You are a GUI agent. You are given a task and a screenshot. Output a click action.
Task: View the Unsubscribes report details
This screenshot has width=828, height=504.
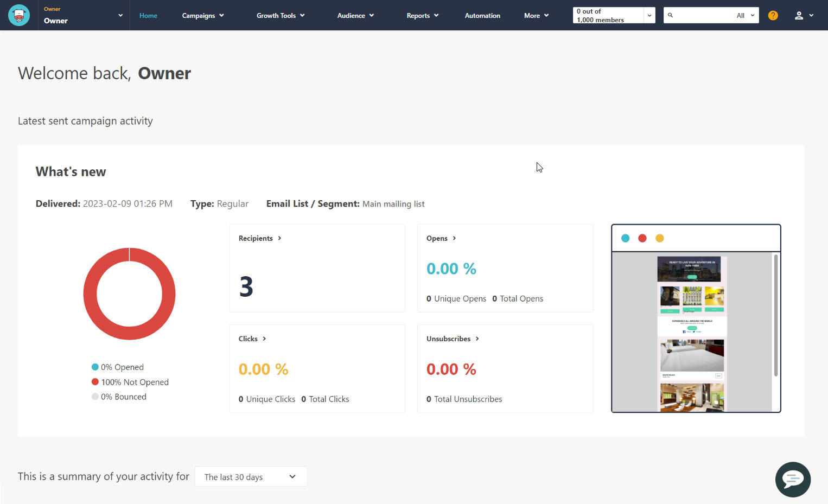click(x=453, y=339)
